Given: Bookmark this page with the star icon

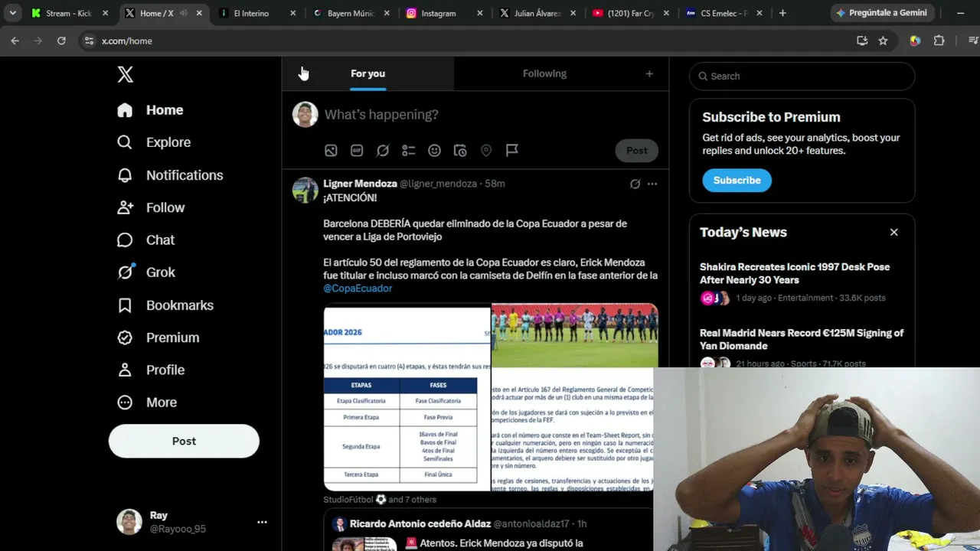Looking at the screenshot, I should pyautogui.click(x=883, y=41).
